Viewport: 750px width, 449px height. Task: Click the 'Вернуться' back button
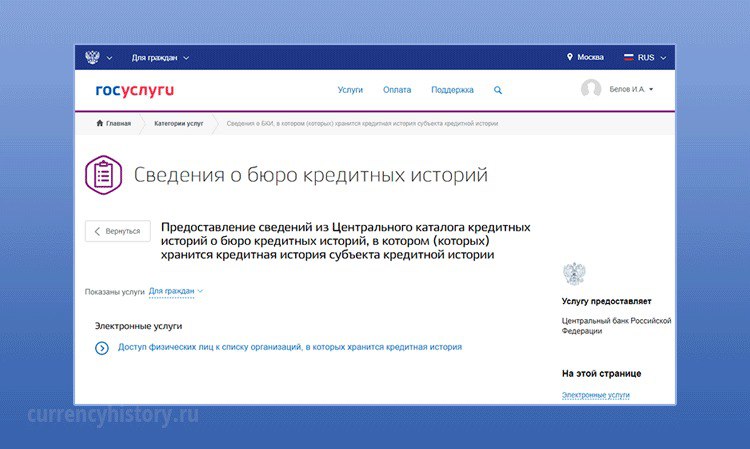[118, 231]
